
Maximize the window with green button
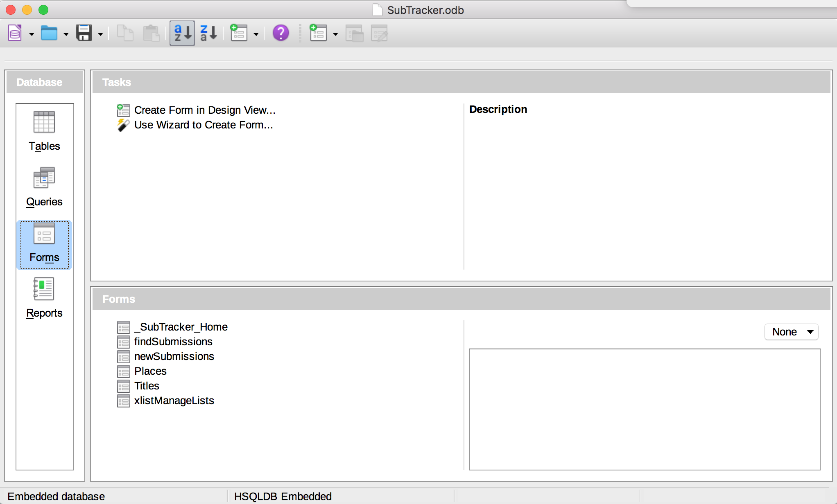pos(43,10)
